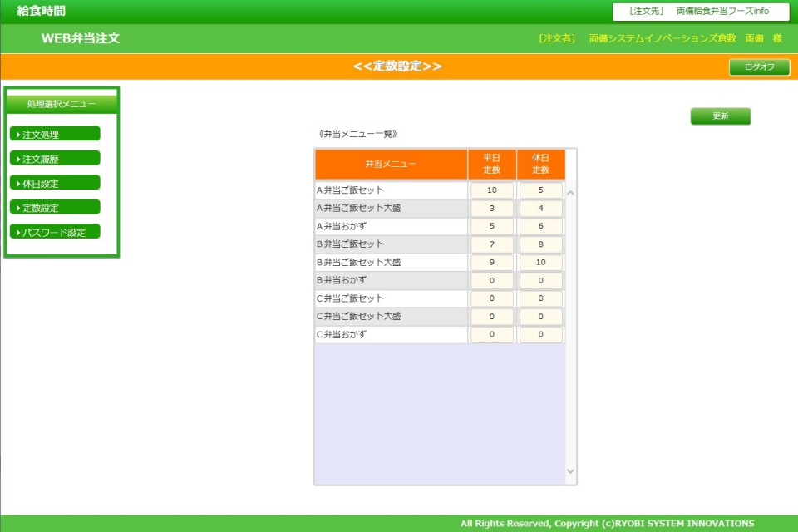Select 休日定数 field for B弁当おかず
This screenshot has height=532, width=798.
(540, 280)
